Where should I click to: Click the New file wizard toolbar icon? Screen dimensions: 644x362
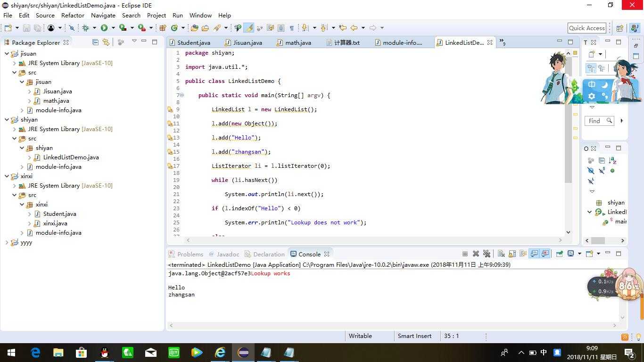pos(8,28)
